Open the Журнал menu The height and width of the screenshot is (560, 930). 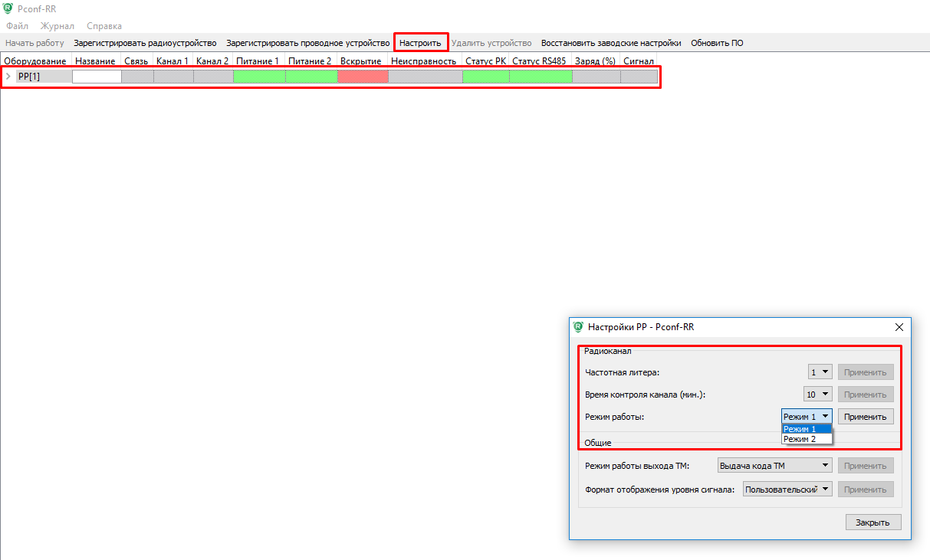57,26
